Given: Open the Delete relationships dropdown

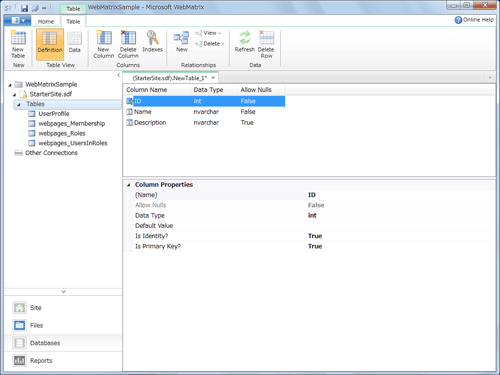Looking at the screenshot, I should (210, 44).
